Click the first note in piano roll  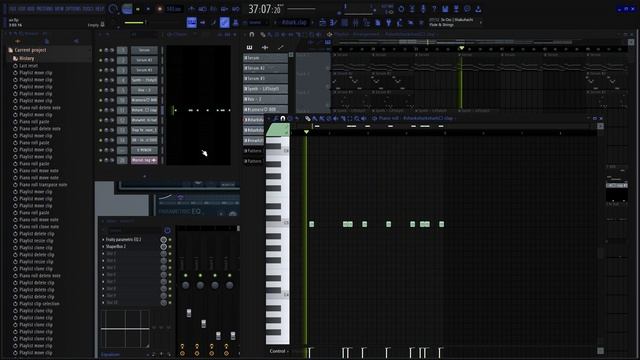point(311,224)
